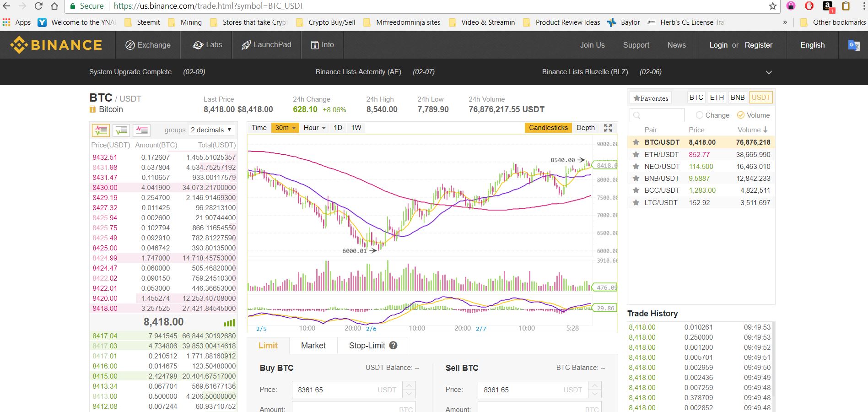Open the English language selector
The image size is (868, 412).
click(x=812, y=45)
